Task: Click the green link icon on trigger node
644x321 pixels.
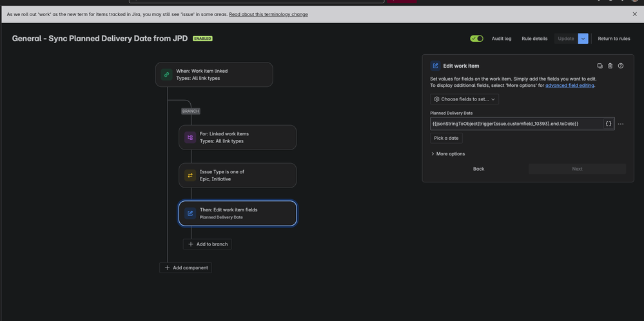Action: 166,74
